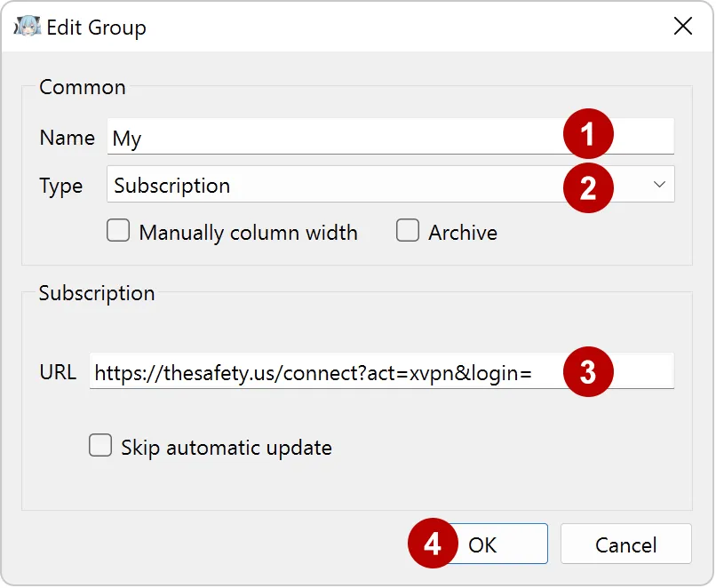Screen dimensions: 716x588
Task: Click the Subscription section header
Action: pyautogui.click(x=96, y=293)
